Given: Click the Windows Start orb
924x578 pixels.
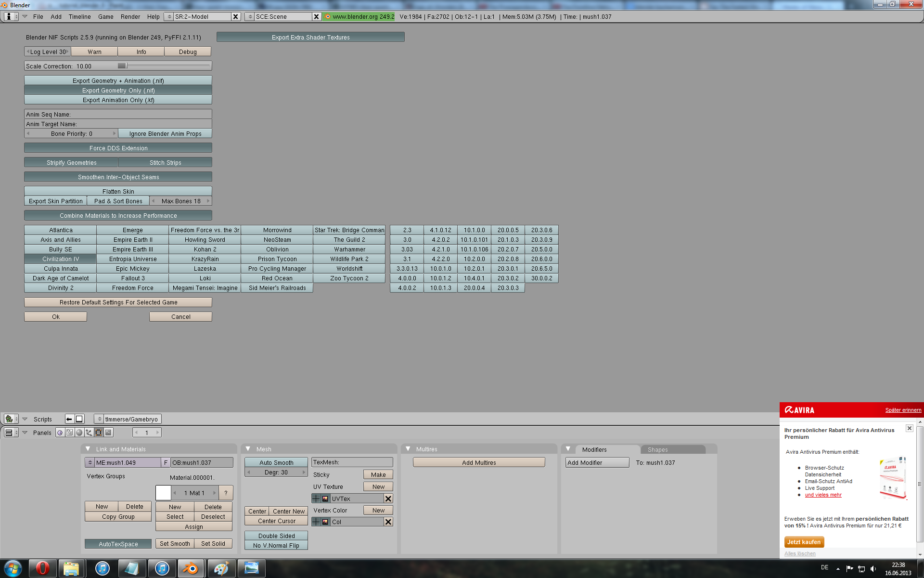Looking at the screenshot, I should 13,568.
